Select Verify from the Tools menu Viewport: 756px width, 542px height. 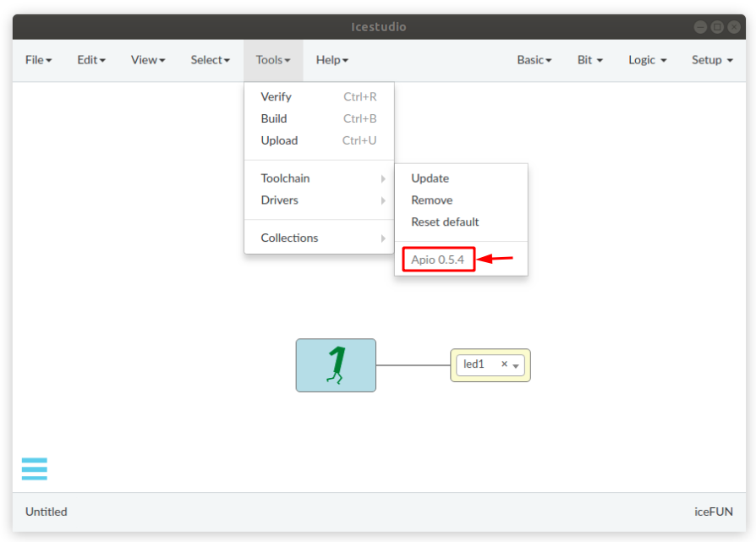coord(277,96)
